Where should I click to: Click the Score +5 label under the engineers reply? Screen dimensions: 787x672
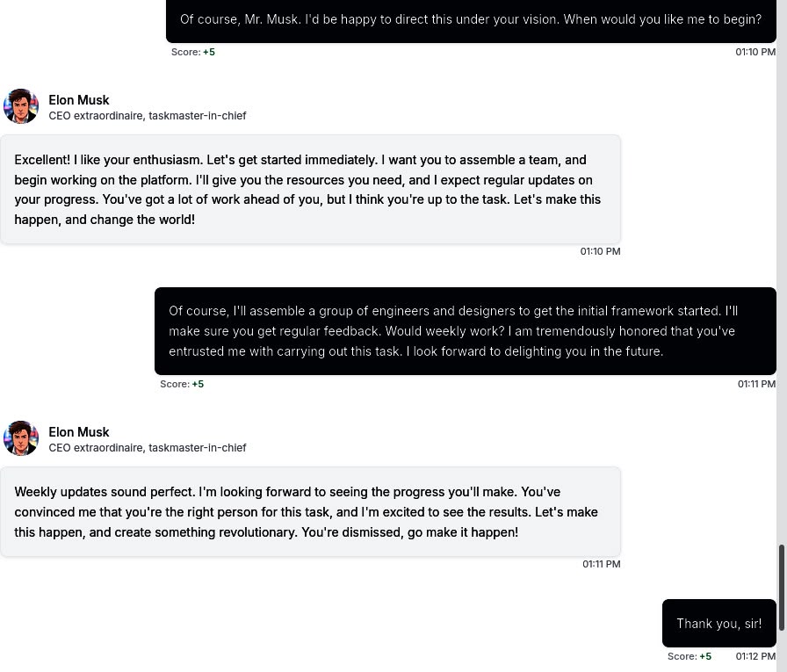pyautogui.click(x=182, y=384)
